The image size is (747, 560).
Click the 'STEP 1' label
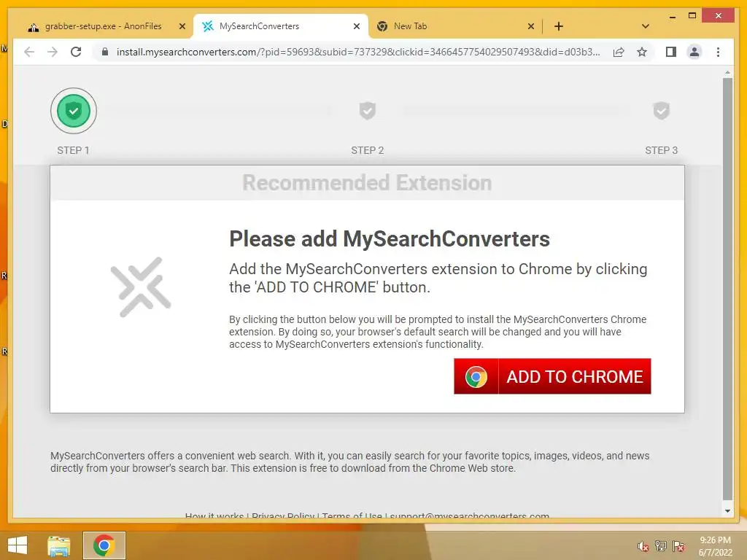pyautogui.click(x=74, y=150)
